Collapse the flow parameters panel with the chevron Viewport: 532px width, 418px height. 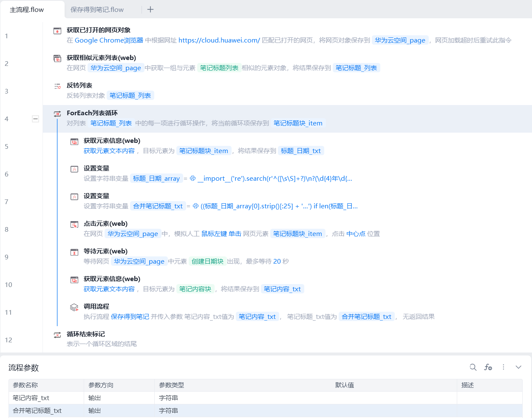[x=518, y=367]
